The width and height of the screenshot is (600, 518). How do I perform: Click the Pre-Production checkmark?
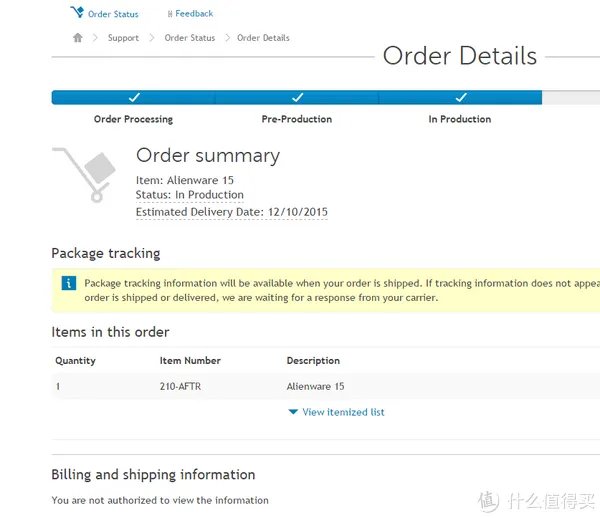(x=297, y=98)
